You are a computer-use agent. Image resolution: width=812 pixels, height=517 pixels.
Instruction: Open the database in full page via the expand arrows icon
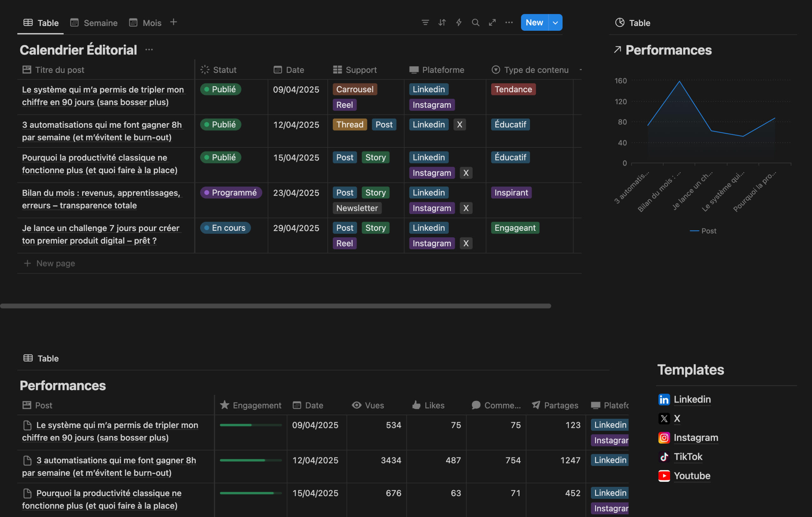pyautogui.click(x=492, y=23)
